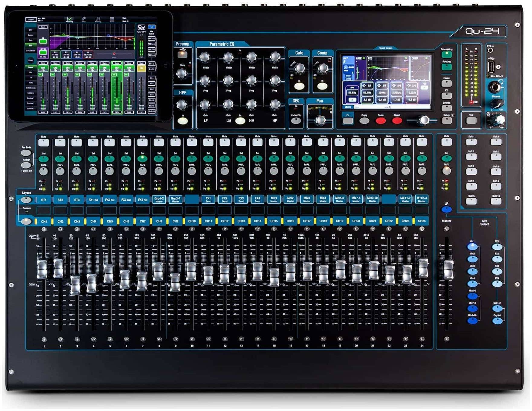This screenshot has width=532, height=411.
Task: Mute channel CH12
Action: pyautogui.click(x=225, y=142)
